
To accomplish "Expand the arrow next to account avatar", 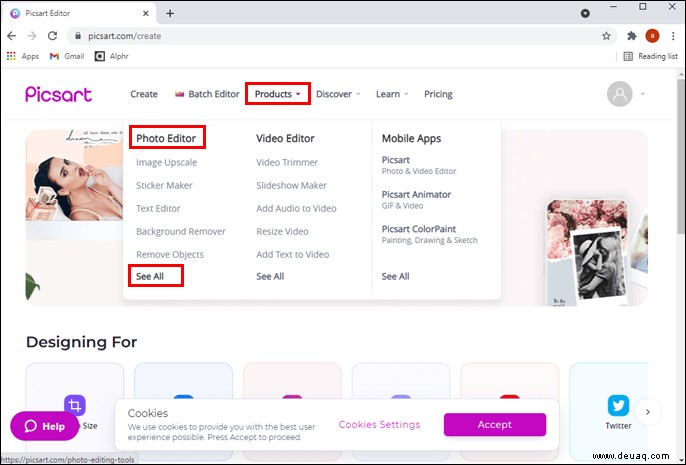I will (x=642, y=94).
